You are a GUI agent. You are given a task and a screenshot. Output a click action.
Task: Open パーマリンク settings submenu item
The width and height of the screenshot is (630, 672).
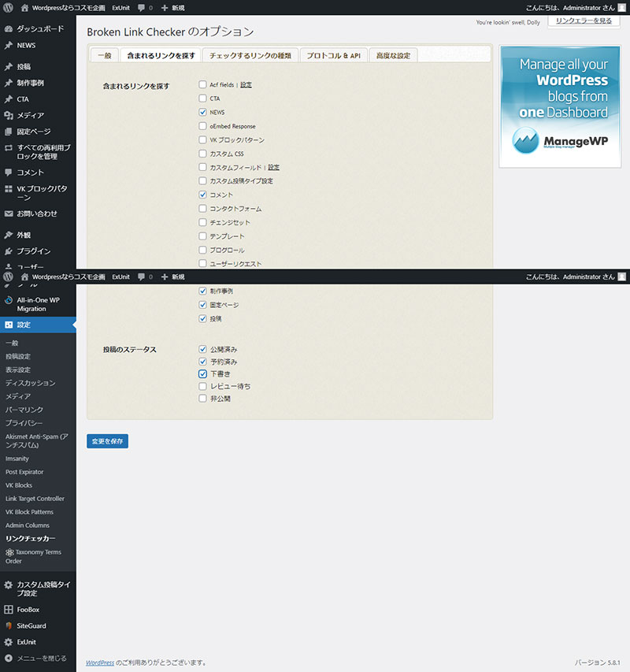click(x=24, y=410)
